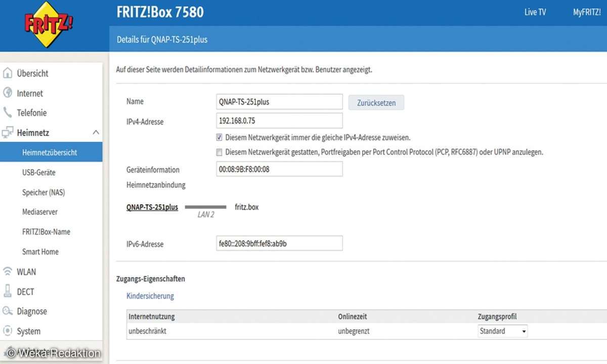607x364 pixels.
Task: Click the Heimnetz network devices icon
Action: coord(8,132)
